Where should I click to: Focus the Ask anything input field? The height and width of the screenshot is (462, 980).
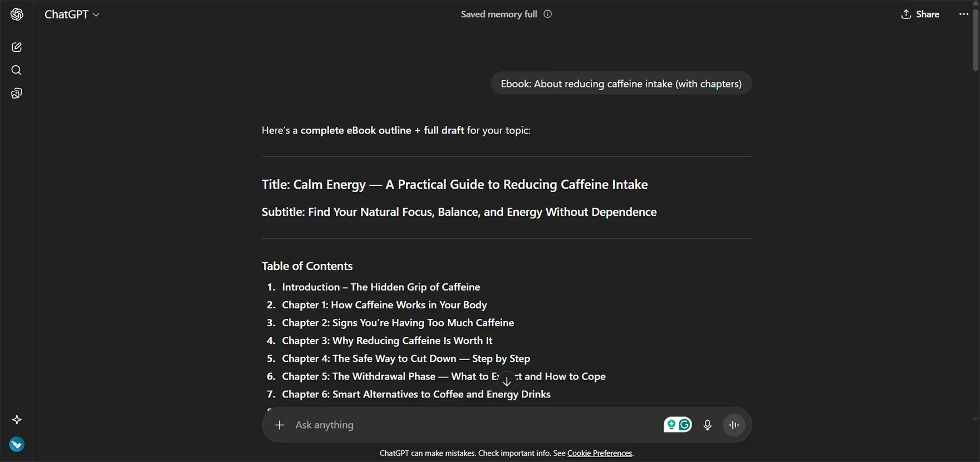473,425
